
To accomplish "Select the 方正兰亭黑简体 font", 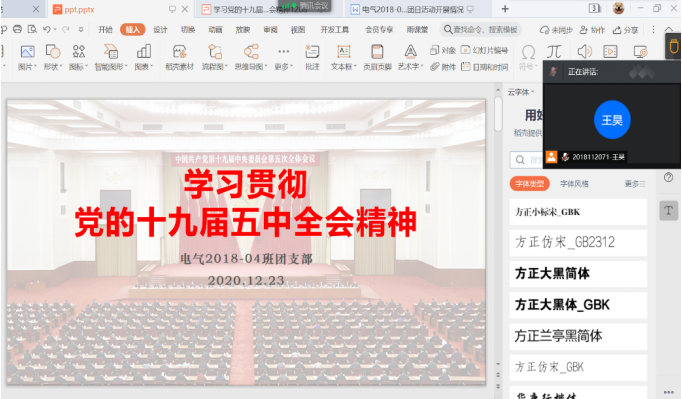I will (x=578, y=336).
